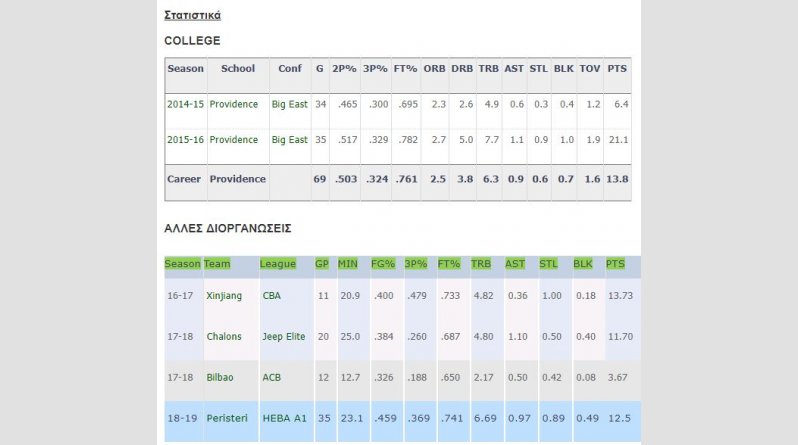Click the Chalons team name
This screenshot has width=798, height=445.
(224, 337)
